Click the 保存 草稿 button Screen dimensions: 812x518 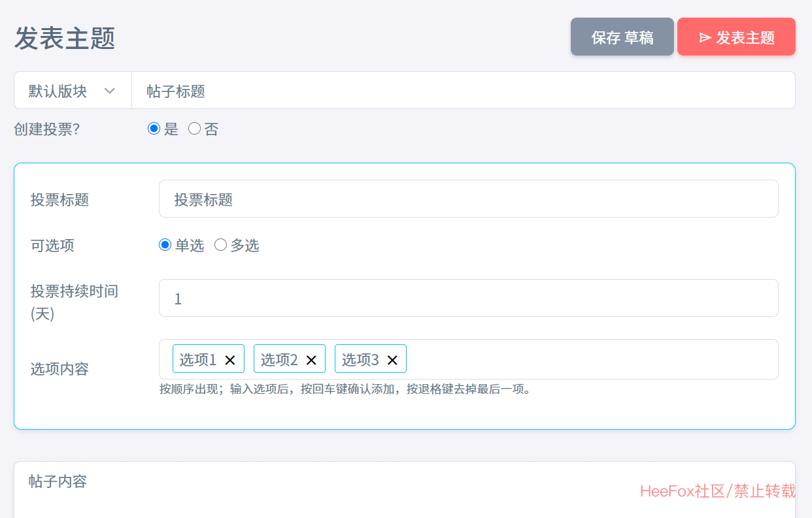click(x=622, y=37)
